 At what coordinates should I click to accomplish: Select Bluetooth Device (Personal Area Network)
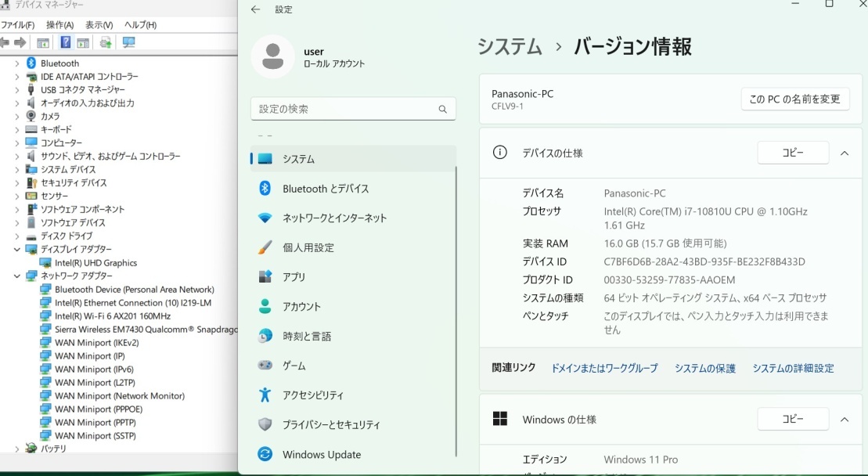tap(134, 290)
